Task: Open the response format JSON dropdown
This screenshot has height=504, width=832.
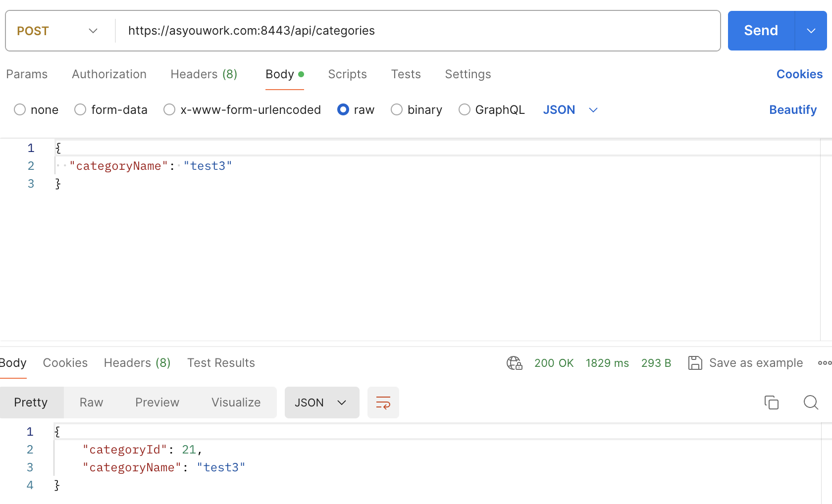Action: point(322,403)
